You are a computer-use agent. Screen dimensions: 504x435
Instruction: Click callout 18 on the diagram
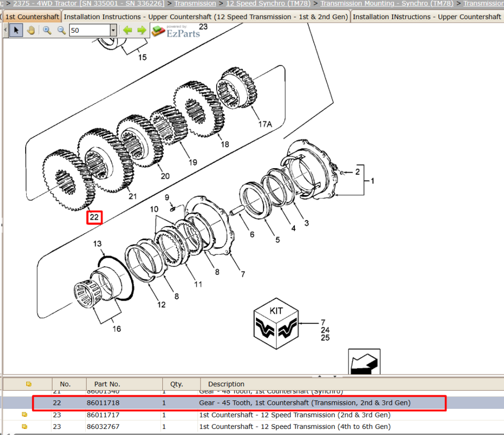point(225,144)
